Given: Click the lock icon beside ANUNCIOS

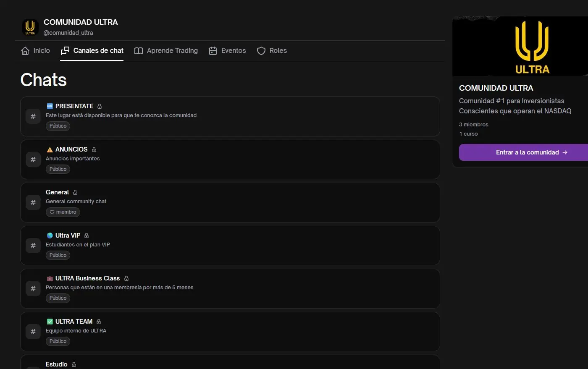Looking at the screenshot, I should tap(94, 149).
